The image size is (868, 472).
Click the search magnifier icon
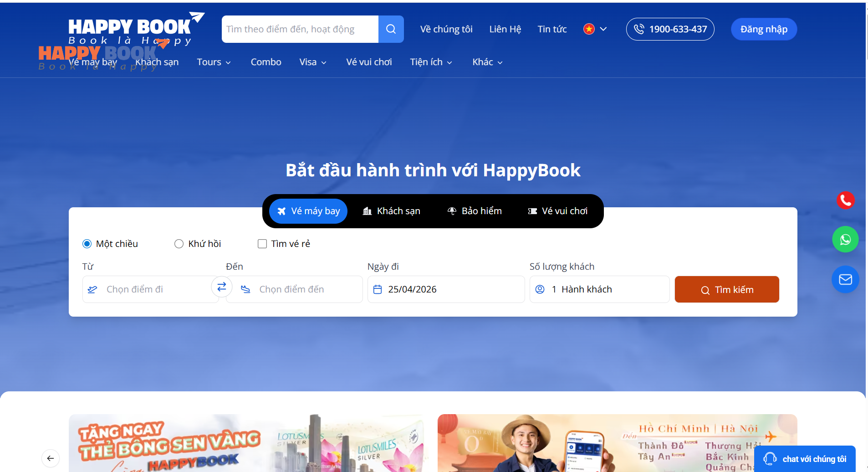391,29
